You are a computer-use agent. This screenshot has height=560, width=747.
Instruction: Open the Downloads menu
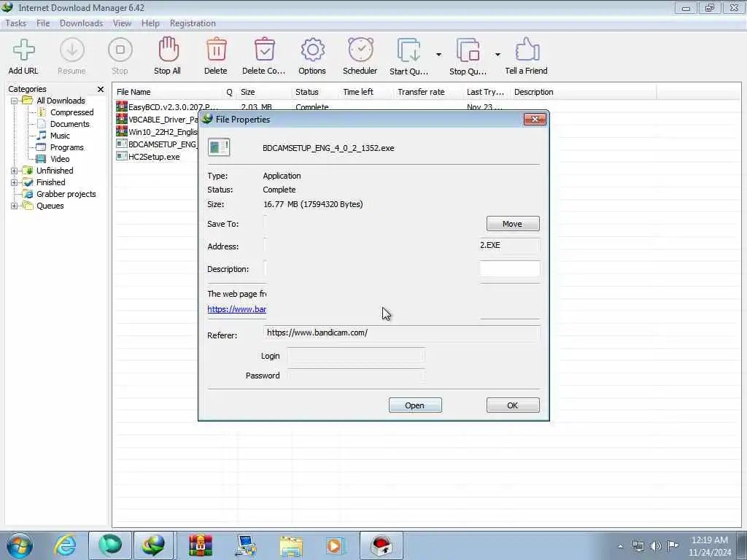click(x=81, y=23)
